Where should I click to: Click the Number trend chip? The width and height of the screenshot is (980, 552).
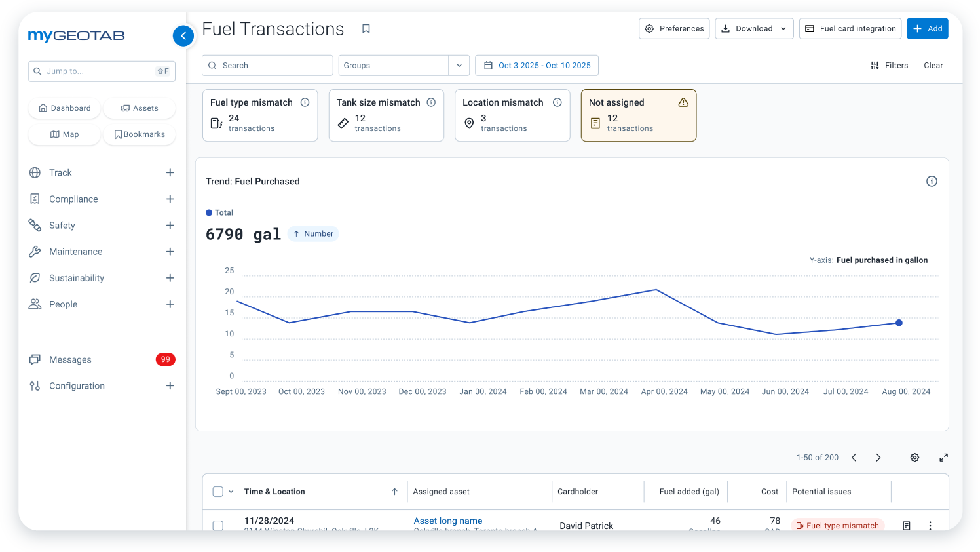pyautogui.click(x=313, y=234)
